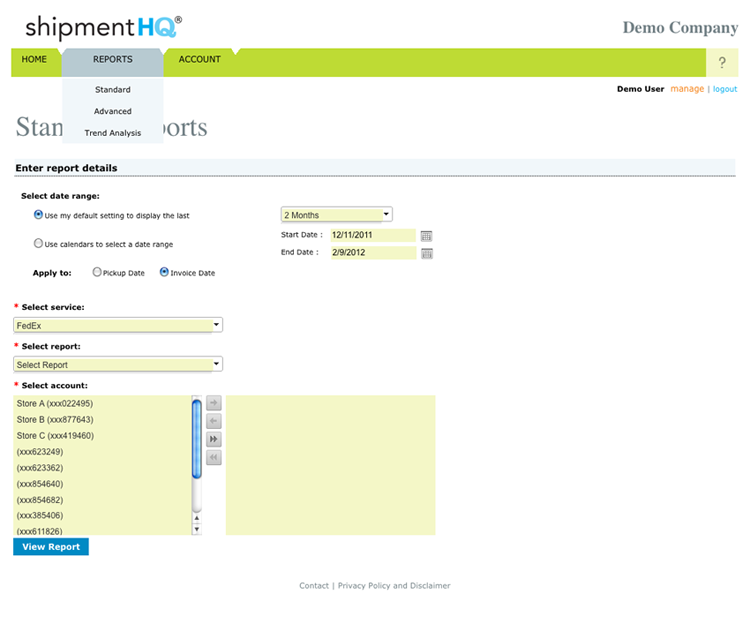Go to the HOME tab
This screenshot has height=624, width=750.
coord(34,59)
